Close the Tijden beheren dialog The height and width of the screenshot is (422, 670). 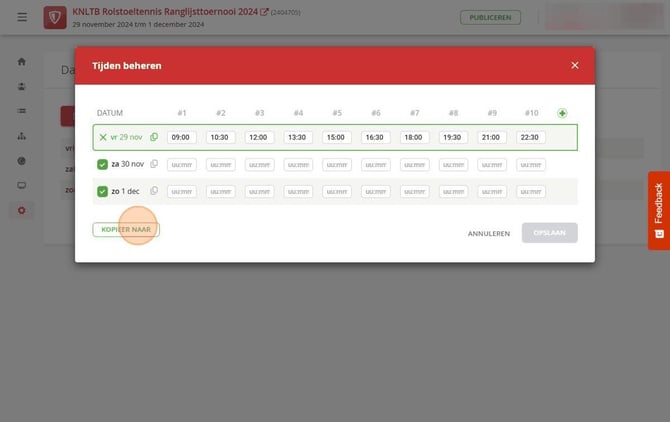[x=575, y=65]
